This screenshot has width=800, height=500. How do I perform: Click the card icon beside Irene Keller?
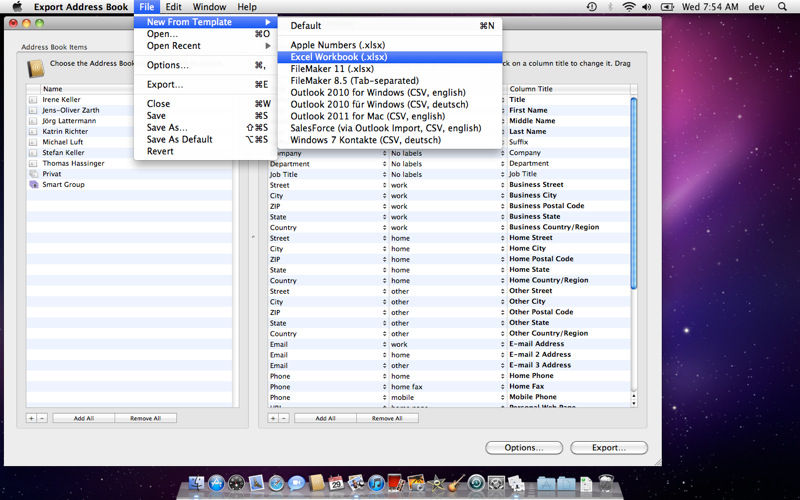click(x=33, y=100)
